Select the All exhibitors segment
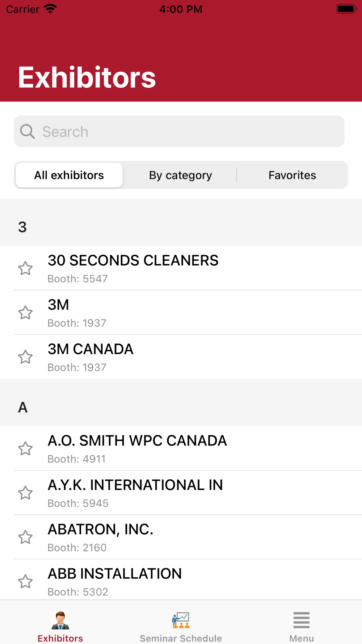 coord(69,175)
